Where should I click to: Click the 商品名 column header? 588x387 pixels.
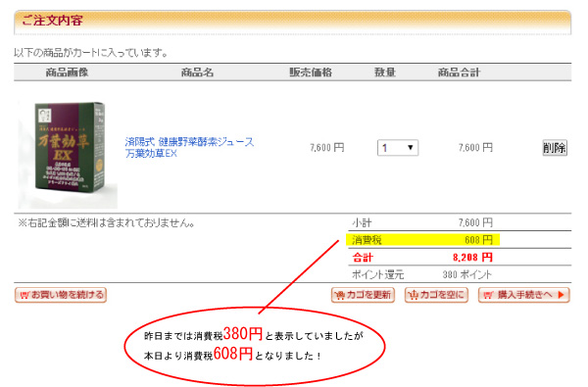tap(197, 72)
